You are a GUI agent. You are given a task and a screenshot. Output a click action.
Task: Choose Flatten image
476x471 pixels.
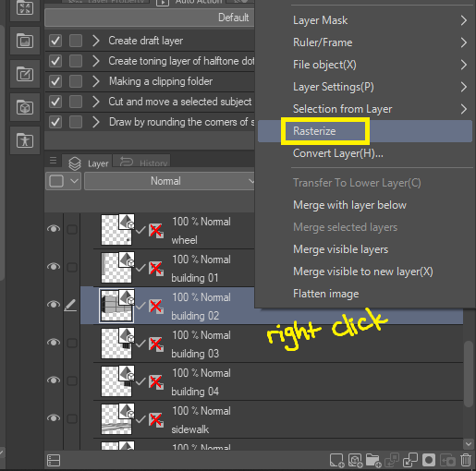[x=365, y=294]
